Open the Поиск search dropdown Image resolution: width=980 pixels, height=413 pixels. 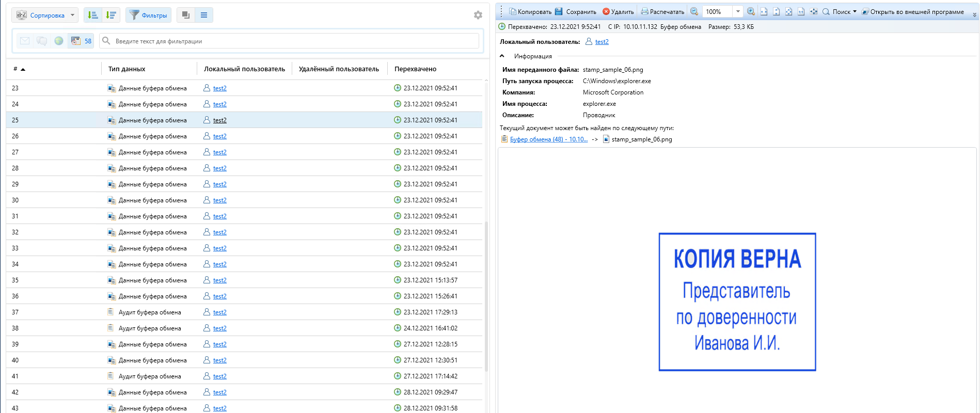click(x=840, y=11)
